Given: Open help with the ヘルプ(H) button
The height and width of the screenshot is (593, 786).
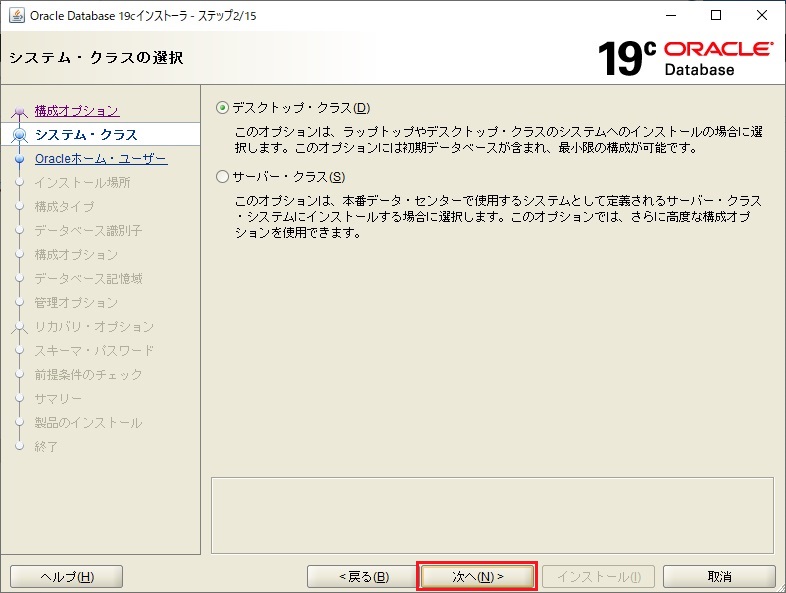Looking at the screenshot, I should (x=67, y=577).
